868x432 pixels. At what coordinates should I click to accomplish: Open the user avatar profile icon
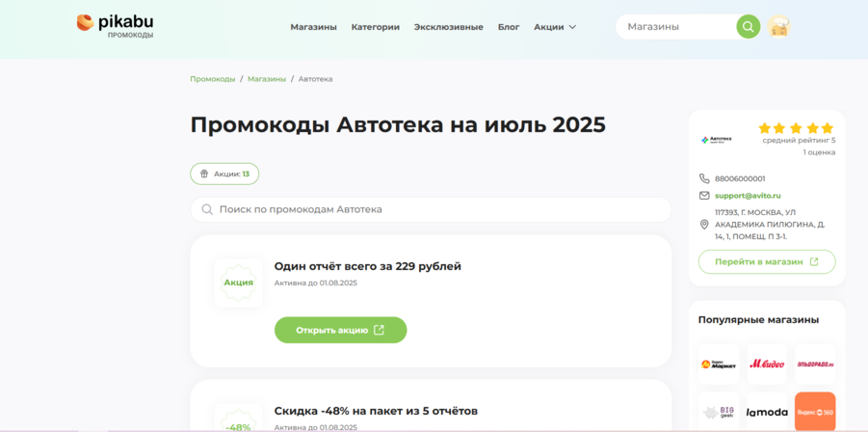point(778,27)
